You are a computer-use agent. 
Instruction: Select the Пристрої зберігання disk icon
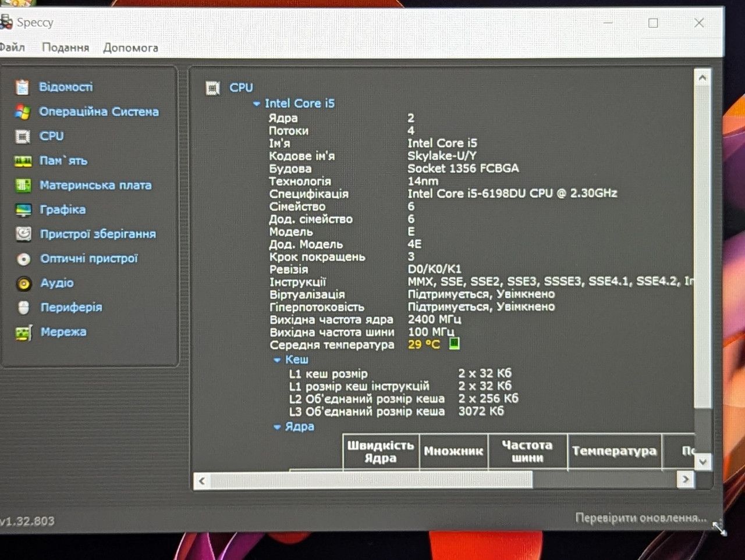(x=23, y=234)
